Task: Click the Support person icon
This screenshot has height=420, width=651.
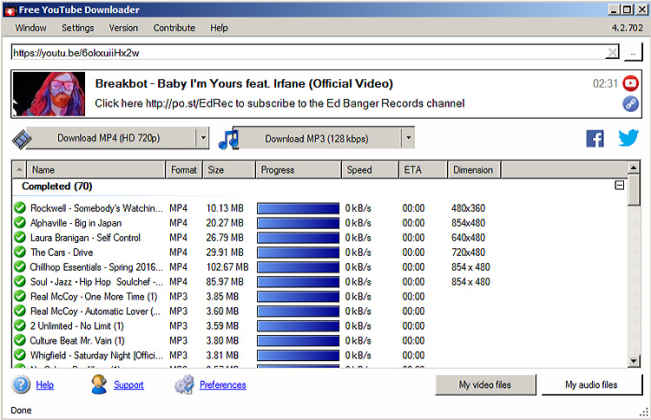Action: pos(99,385)
